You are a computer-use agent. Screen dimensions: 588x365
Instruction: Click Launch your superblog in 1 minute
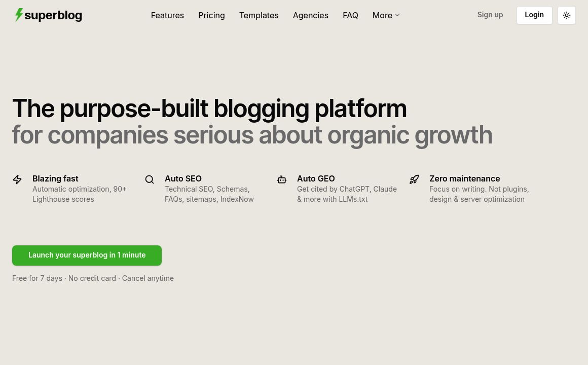[87, 255]
